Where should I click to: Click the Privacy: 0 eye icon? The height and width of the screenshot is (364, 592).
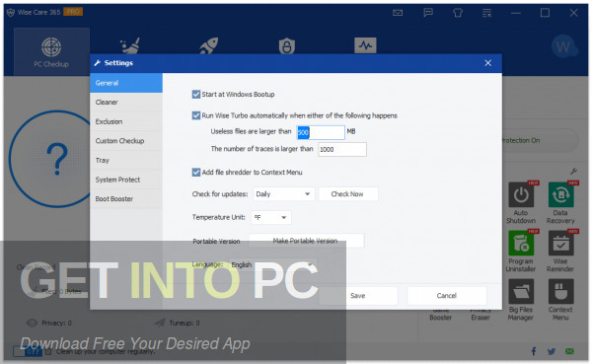pos(32,323)
